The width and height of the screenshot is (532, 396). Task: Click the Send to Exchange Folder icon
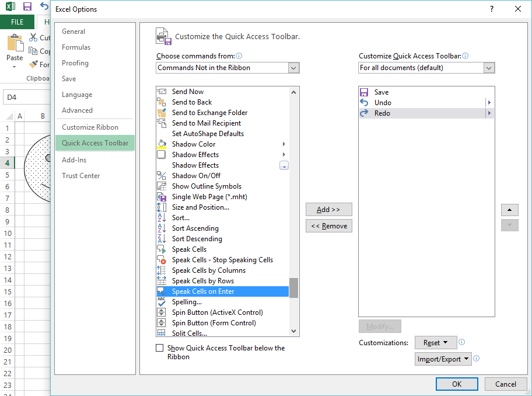[x=162, y=113]
